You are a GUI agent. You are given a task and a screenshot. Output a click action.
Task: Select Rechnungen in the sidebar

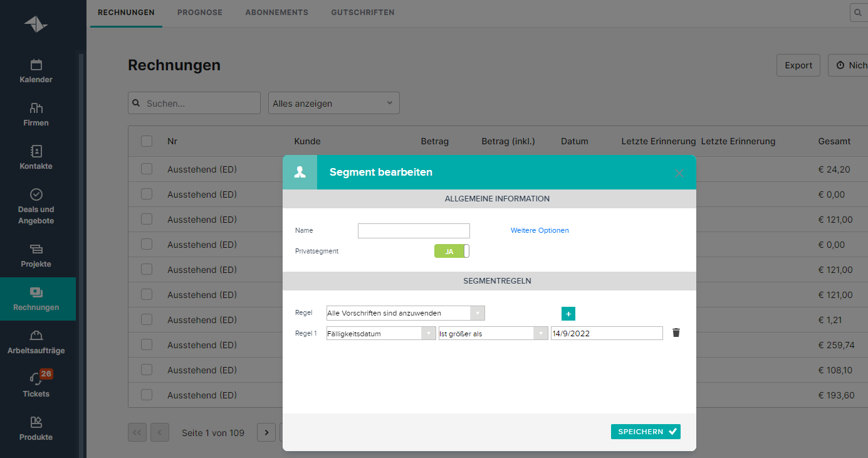[36, 299]
